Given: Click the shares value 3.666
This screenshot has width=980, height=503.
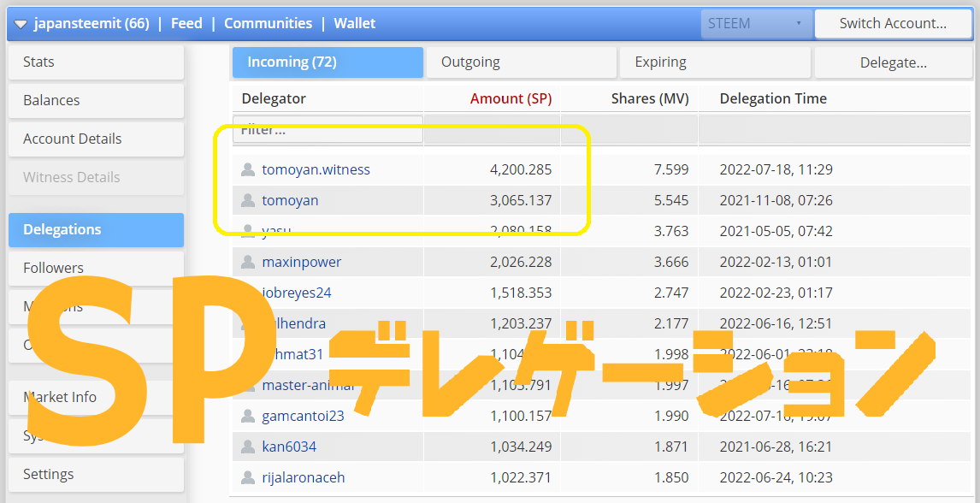Looking at the screenshot, I should point(671,263).
